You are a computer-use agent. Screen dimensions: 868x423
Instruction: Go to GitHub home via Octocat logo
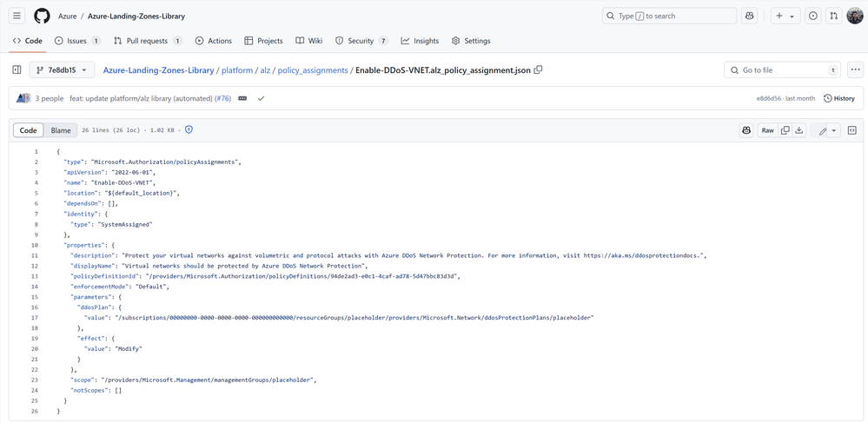pos(42,16)
